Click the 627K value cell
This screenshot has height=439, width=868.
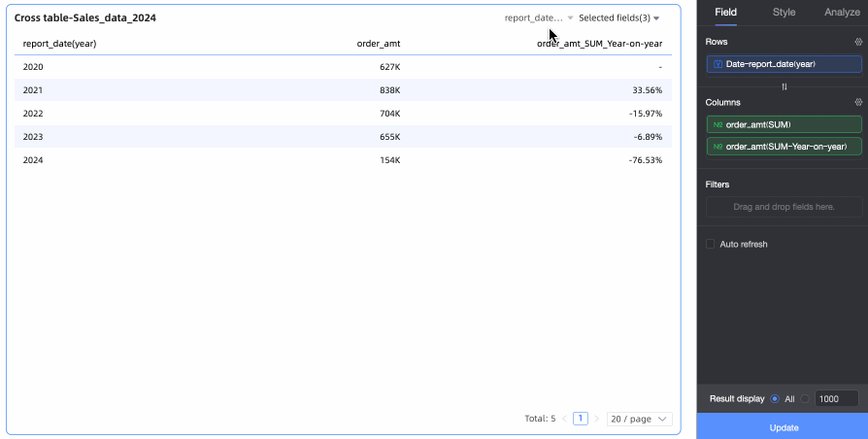[389, 67]
